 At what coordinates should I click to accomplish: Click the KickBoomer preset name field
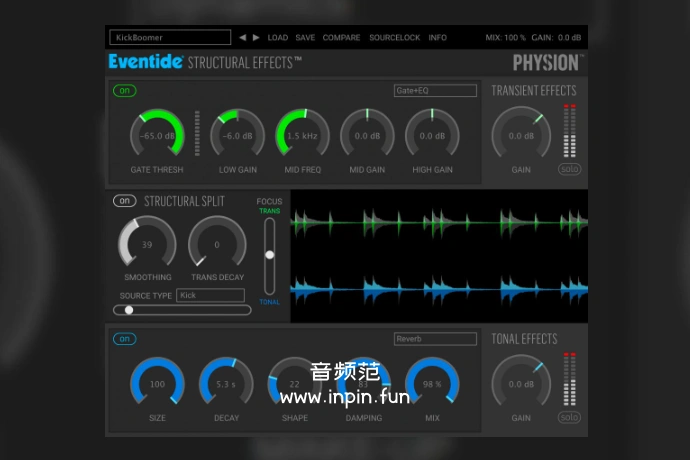pyautogui.click(x=170, y=38)
